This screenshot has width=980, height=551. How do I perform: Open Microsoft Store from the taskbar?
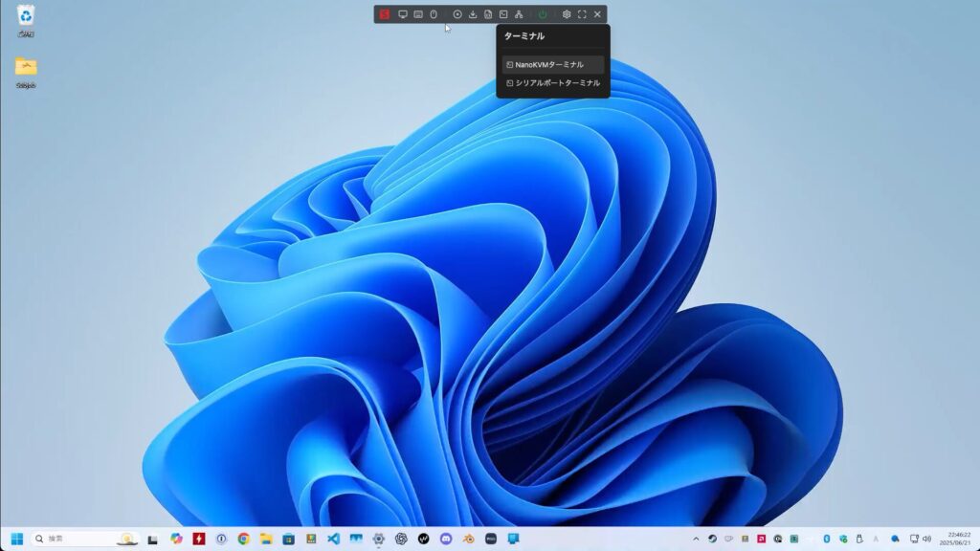point(289,539)
